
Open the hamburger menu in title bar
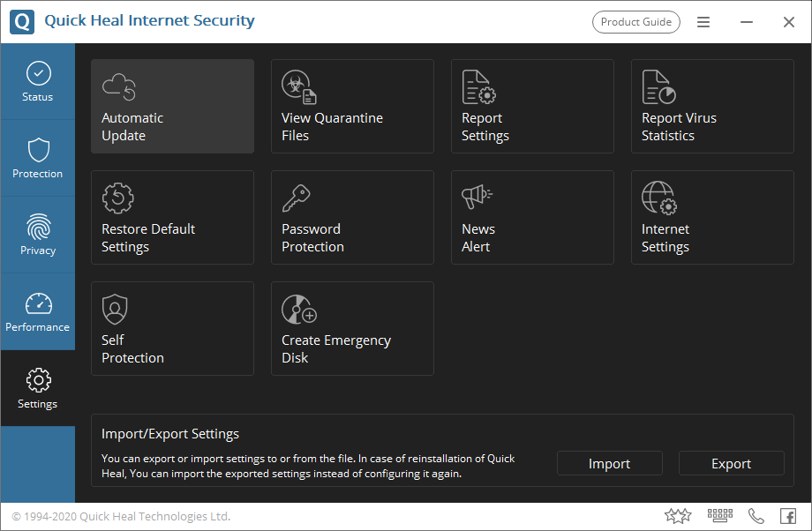703,22
